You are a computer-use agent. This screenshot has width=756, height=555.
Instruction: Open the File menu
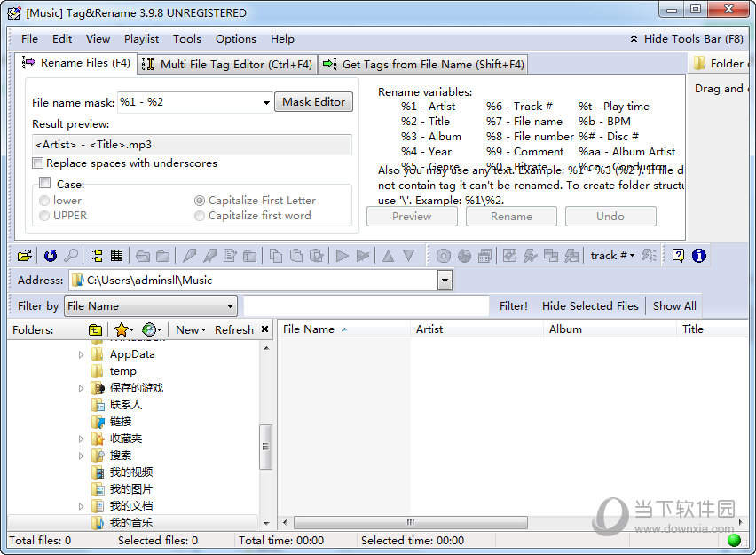pos(29,39)
